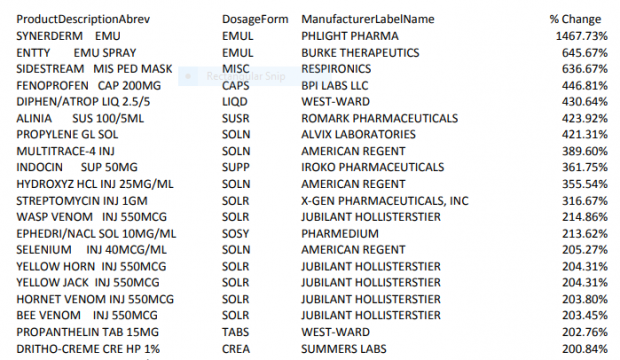Click the ProductDescriptionAbrev column header
This screenshot has width=620, height=360.
pos(83,19)
